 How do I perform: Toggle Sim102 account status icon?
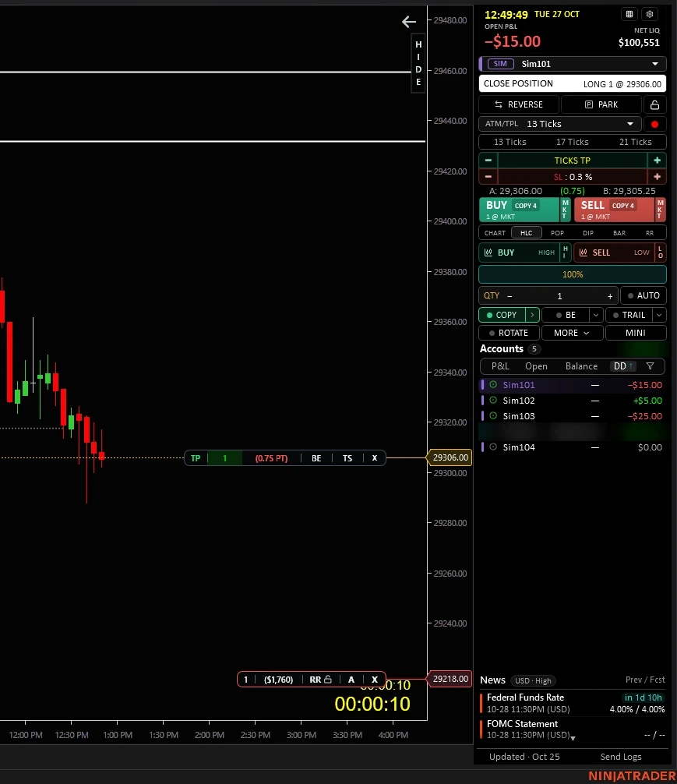pyautogui.click(x=493, y=401)
